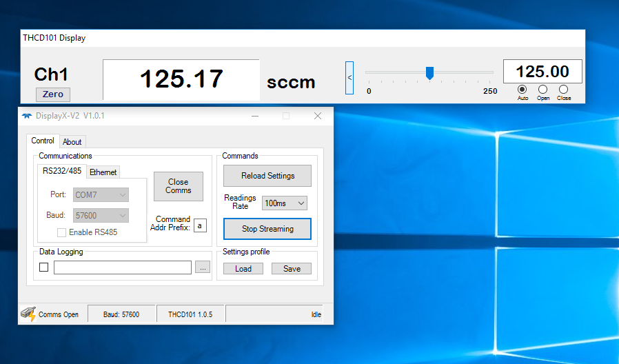Click the browse (...) button for data logging
619x364 pixels.
pyautogui.click(x=202, y=268)
